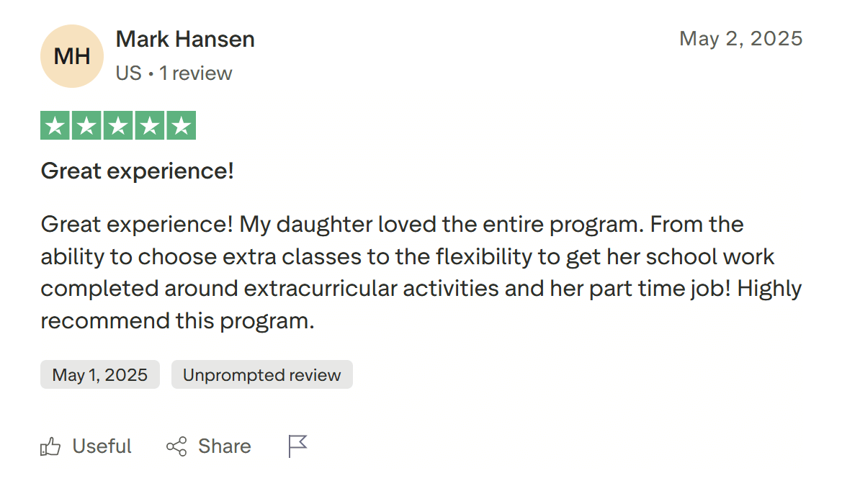Click the second star in the rating bar
842x504 pixels.
point(86,125)
